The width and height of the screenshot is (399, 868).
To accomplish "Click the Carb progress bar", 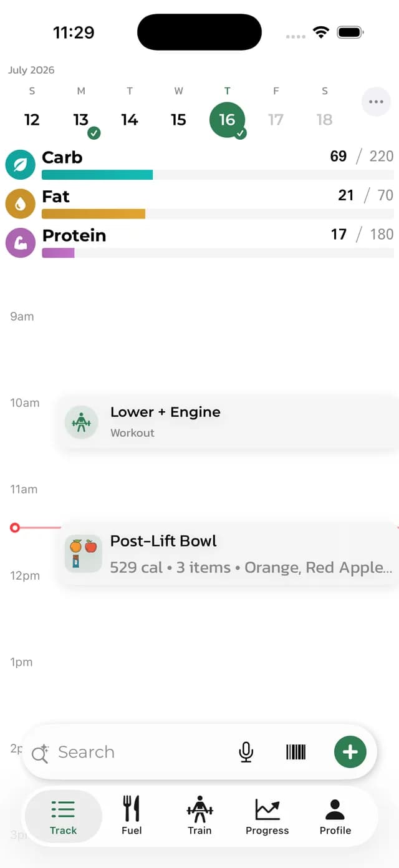I will 218,175.
